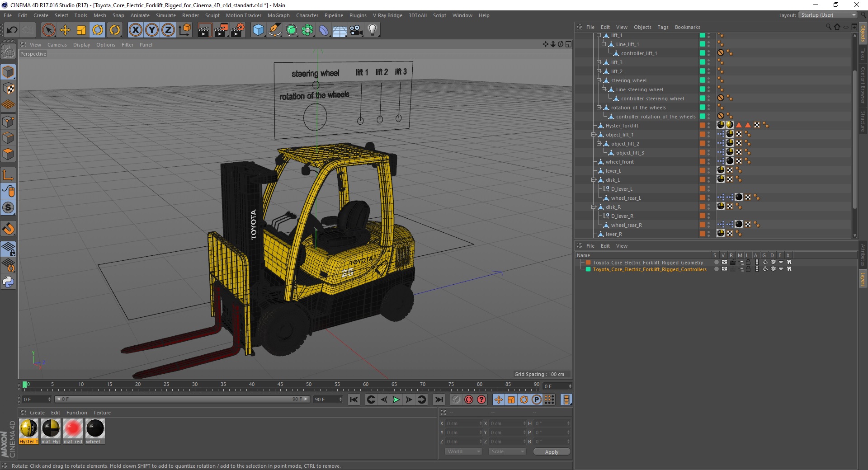Activate the Rotate tool

coord(98,30)
